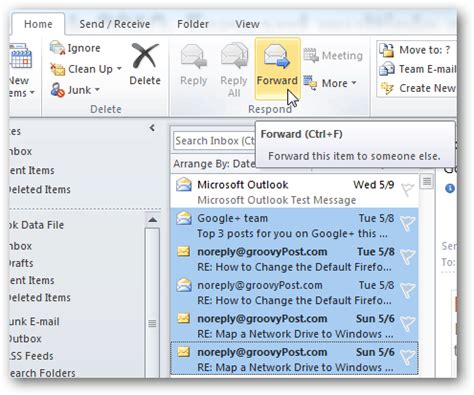474x395 pixels.
Task: Open the Home ribbon tab
Action: [38, 24]
